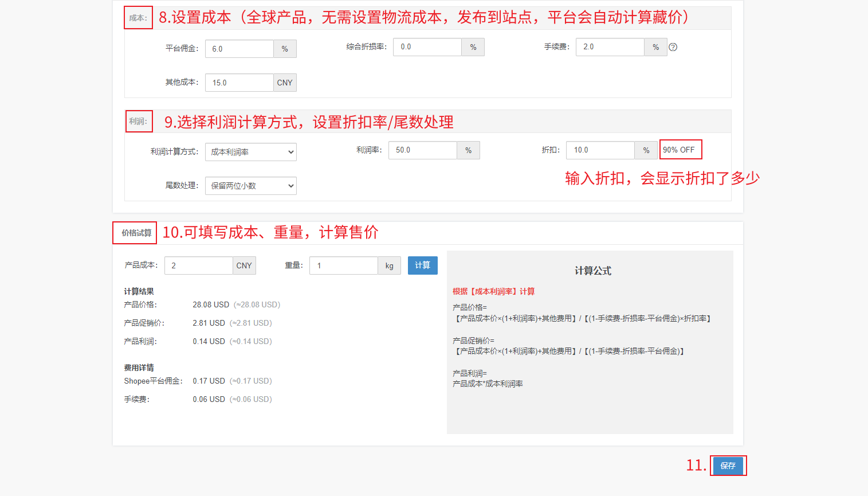Click the CNY unit next to 产品成本
The image size is (868, 496).
[x=244, y=265]
